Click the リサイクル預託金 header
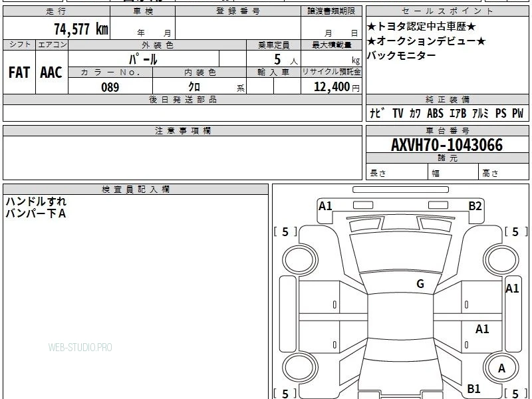The width and height of the screenshot is (532, 399). [x=331, y=72]
